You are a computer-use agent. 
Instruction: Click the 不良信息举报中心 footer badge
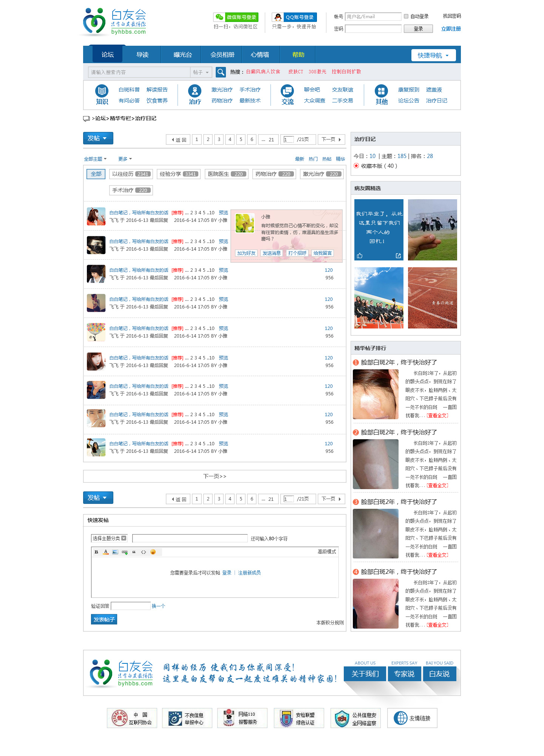pos(187,718)
